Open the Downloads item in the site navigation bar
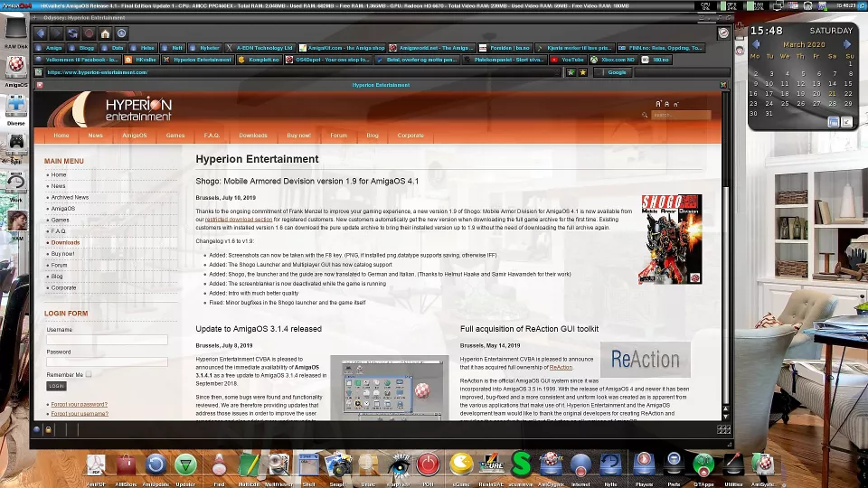Screen dimensions: 868x488 [x=253, y=136]
